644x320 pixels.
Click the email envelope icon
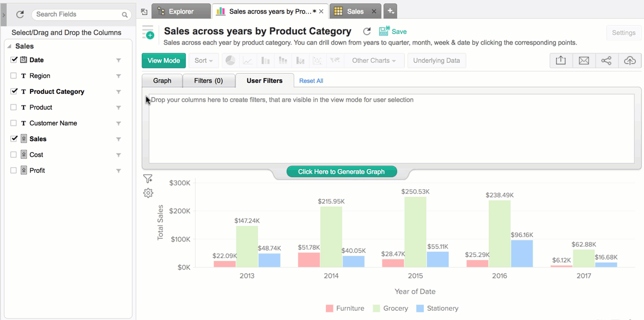click(x=584, y=61)
